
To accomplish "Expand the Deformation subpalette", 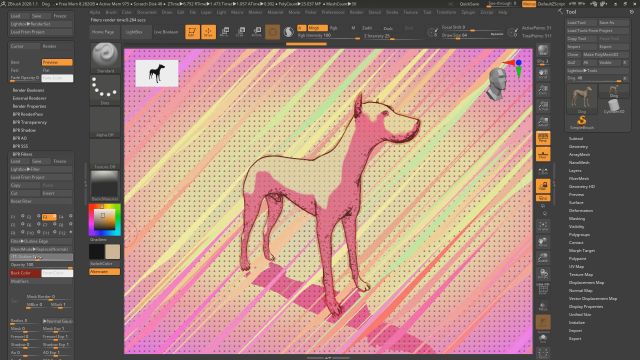I will point(580,211).
